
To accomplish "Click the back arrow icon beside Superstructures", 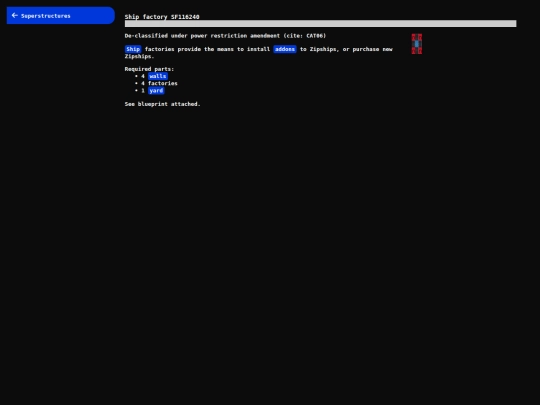I will (14, 15).
